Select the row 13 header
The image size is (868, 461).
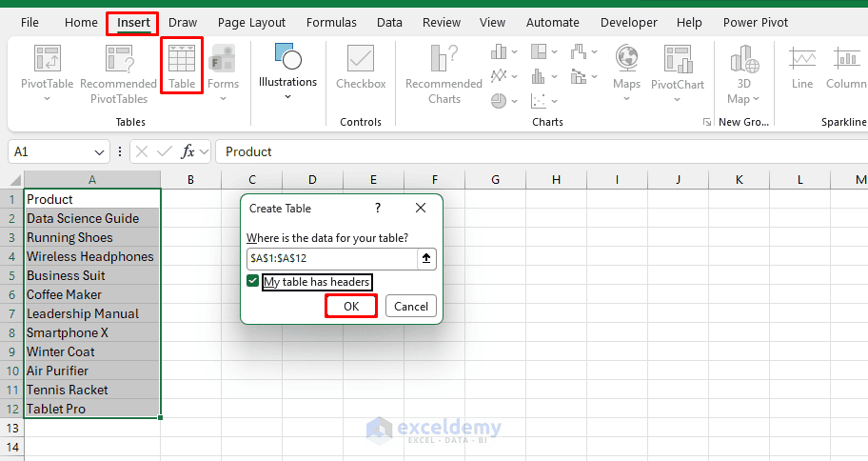(12, 429)
